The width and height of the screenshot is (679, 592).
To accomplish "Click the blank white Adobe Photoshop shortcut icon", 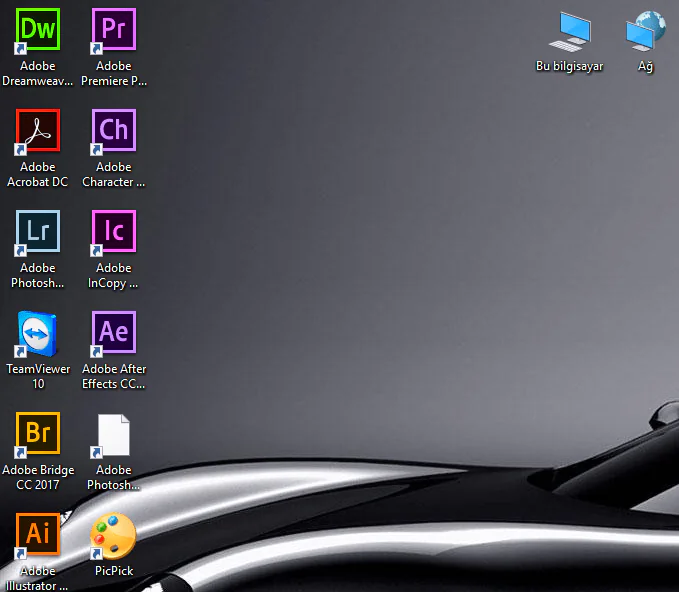I will tap(113, 435).
